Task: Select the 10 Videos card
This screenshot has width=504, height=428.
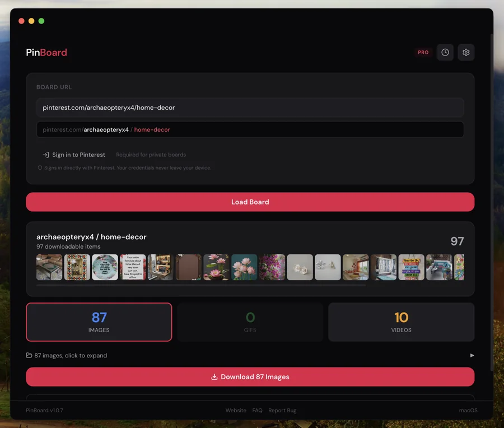Action: pyautogui.click(x=401, y=322)
